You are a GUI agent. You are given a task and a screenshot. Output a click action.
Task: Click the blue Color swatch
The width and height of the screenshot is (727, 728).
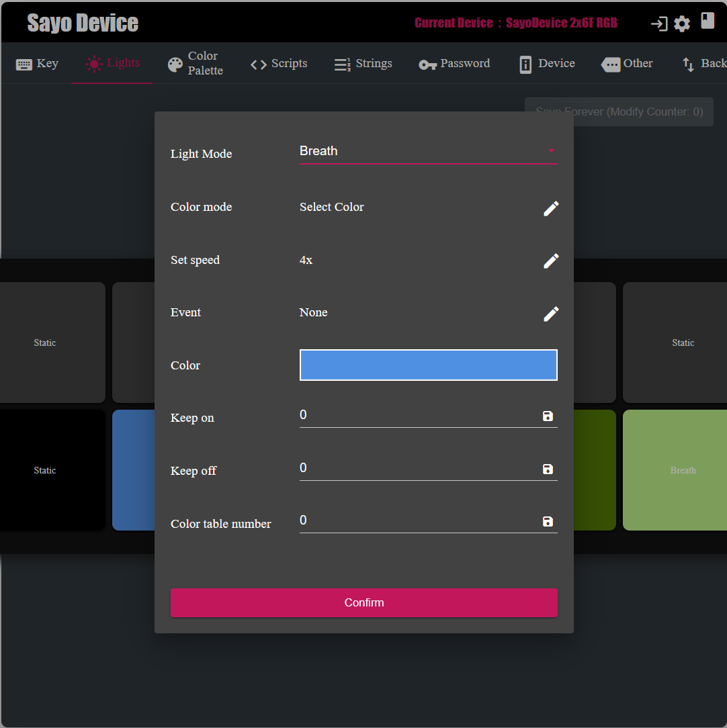(x=428, y=365)
